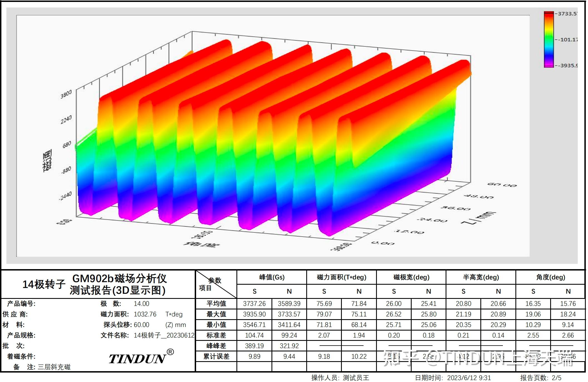The width and height of the screenshot is (588, 382).
Task: Select the 平均值 row label
Action: 216,304
